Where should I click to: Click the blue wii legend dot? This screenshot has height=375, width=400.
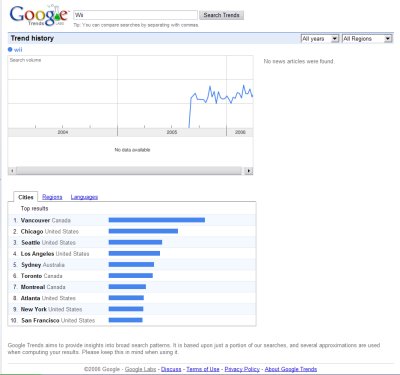pyautogui.click(x=10, y=50)
